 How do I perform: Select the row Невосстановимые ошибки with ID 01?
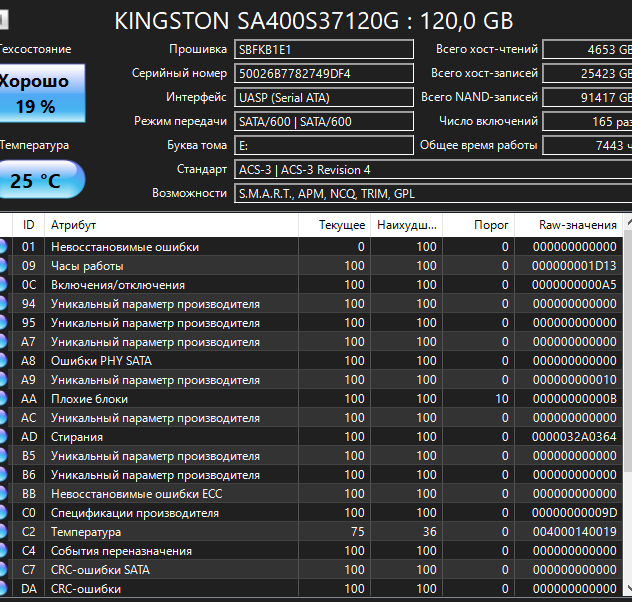point(311,247)
